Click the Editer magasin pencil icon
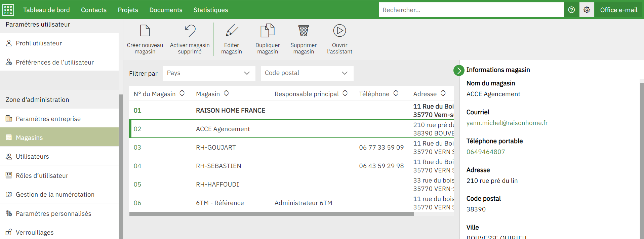This screenshot has width=644, height=239. pos(232,31)
